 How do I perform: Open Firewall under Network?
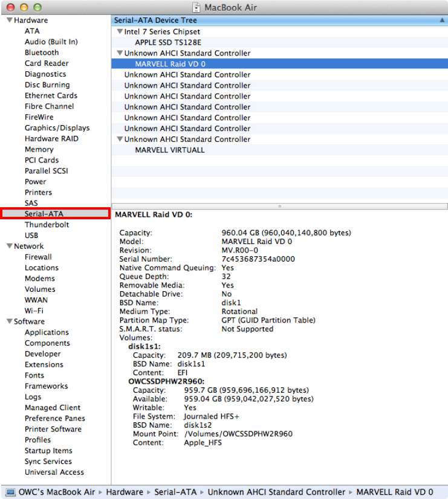pyautogui.click(x=38, y=257)
